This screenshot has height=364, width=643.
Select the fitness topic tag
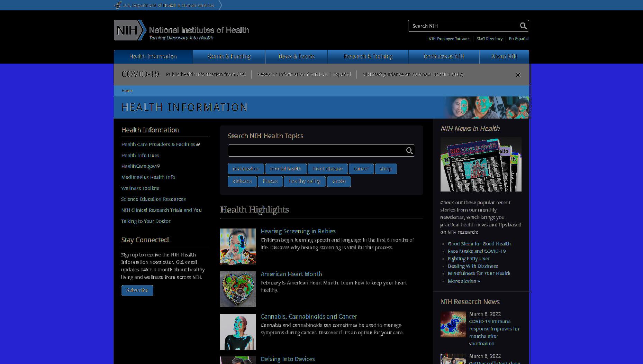(x=270, y=181)
